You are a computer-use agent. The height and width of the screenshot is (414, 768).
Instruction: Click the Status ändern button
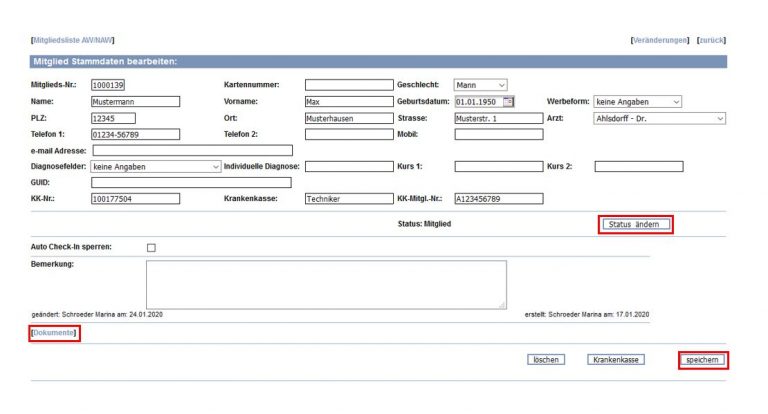coord(634,224)
